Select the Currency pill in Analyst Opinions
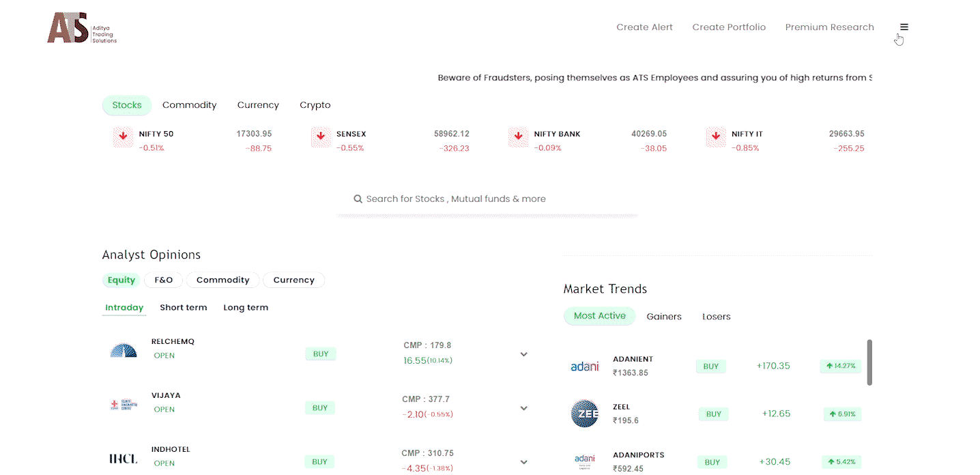 pos(294,280)
